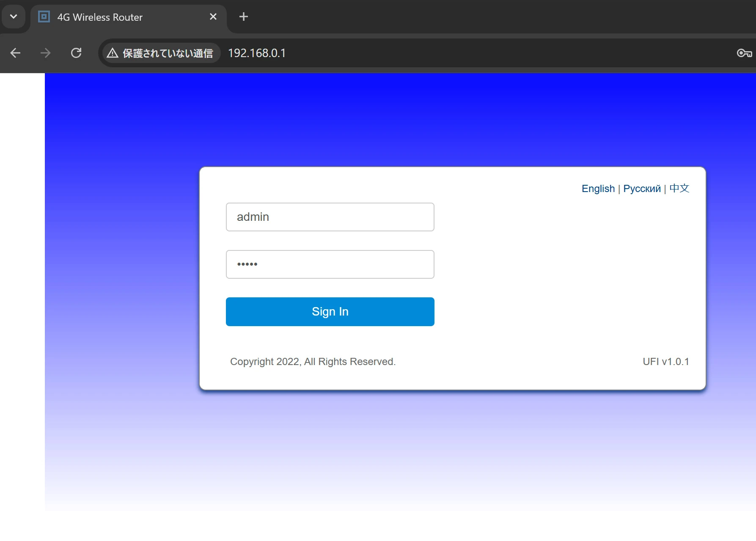Click the not-secure warning triangle icon
Screen dimensions: 756x541
[113, 53]
